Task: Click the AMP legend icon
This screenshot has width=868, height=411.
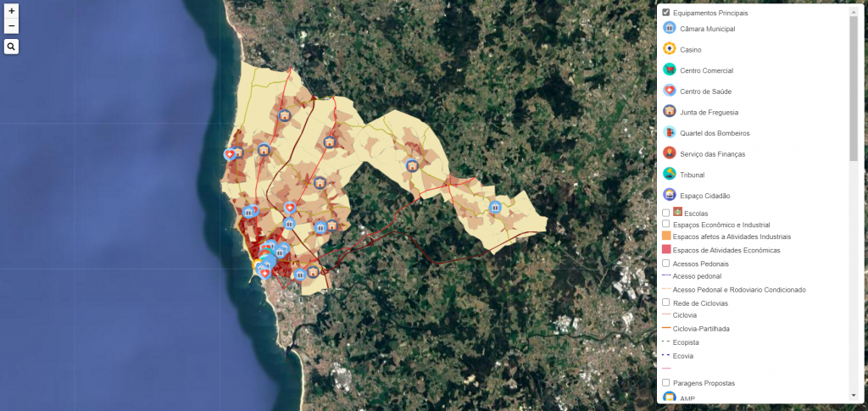Action: click(670, 397)
